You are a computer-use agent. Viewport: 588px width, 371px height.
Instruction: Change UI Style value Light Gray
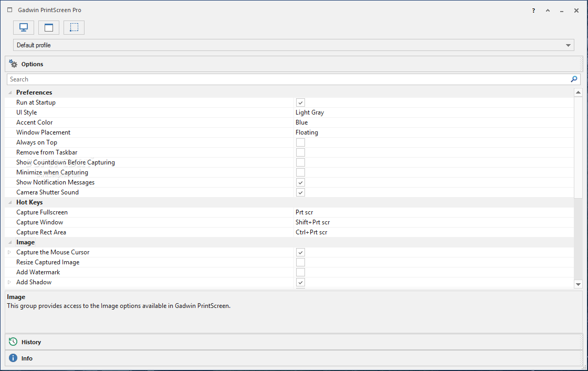click(310, 112)
